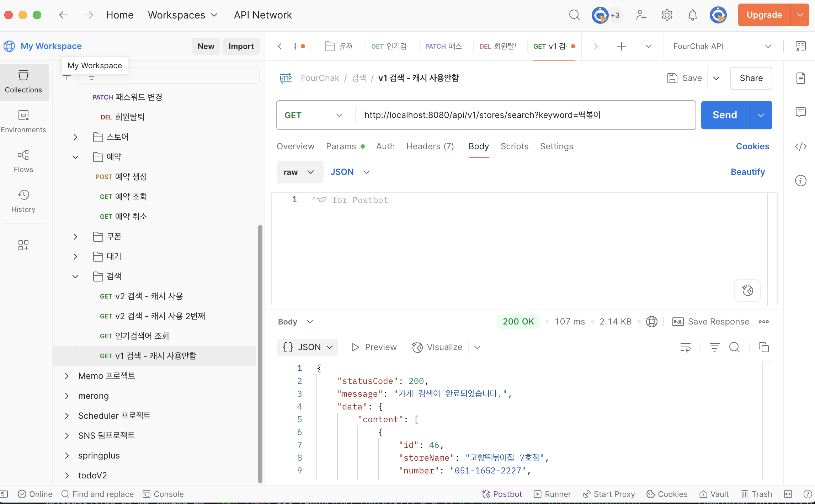
Task: Expand the 스토어 folder
Action: [75, 137]
